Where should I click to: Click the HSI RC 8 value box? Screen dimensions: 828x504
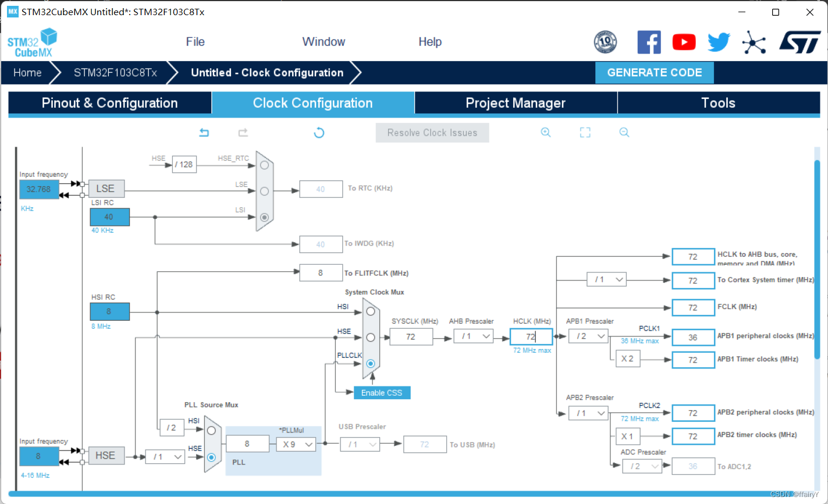[x=109, y=311]
